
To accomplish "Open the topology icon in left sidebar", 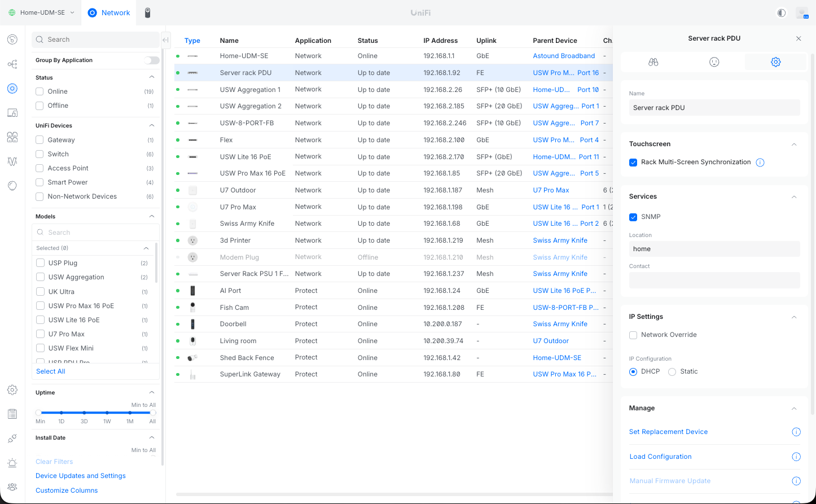I will (x=12, y=64).
